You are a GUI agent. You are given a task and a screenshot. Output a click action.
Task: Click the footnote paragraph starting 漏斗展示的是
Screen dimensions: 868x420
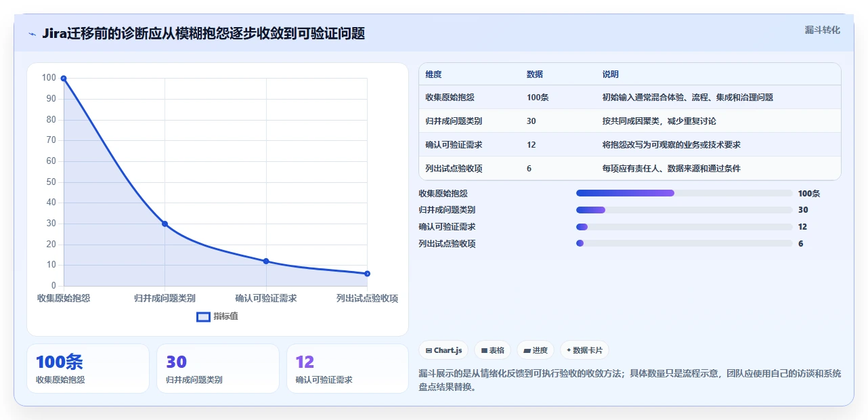[630, 380]
